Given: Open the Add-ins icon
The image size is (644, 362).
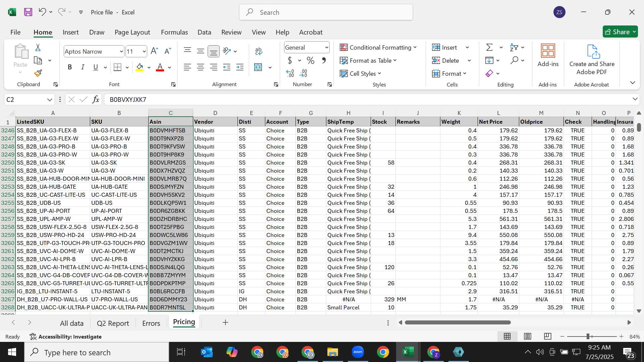Looking at the screenshot, I should click(x=548, y=56).
